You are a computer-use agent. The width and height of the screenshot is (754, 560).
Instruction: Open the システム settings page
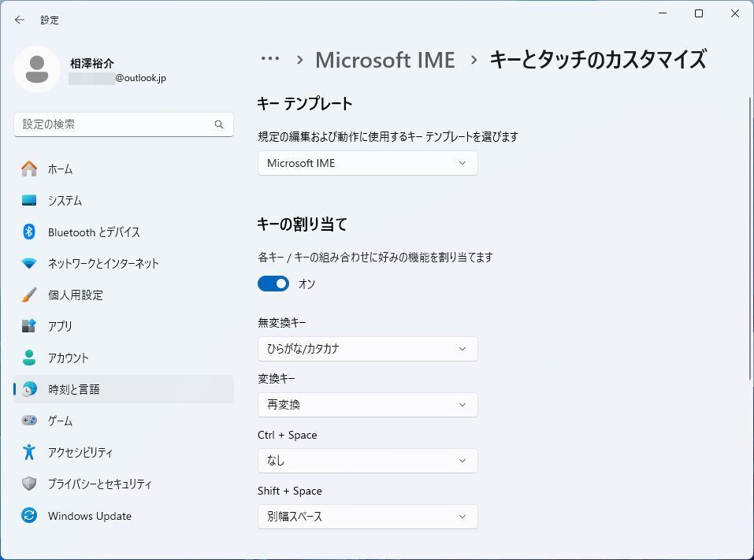pyautogui.click(x=124, y=200)
